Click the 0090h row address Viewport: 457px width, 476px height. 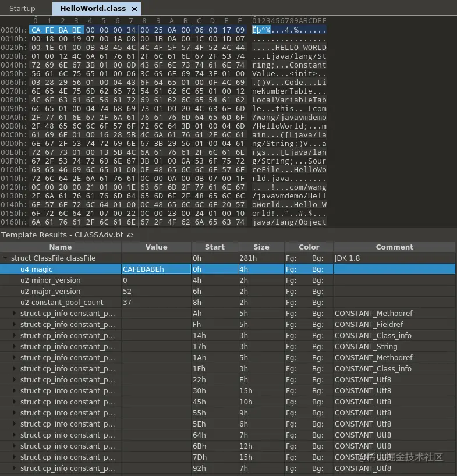click(13, 109)
